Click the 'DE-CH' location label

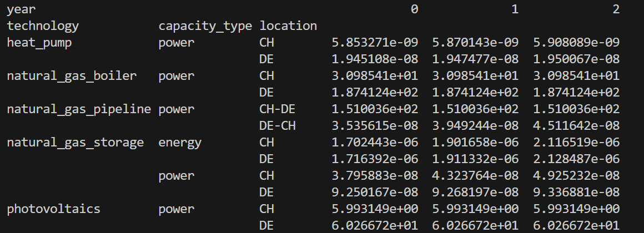click(277, 125)
